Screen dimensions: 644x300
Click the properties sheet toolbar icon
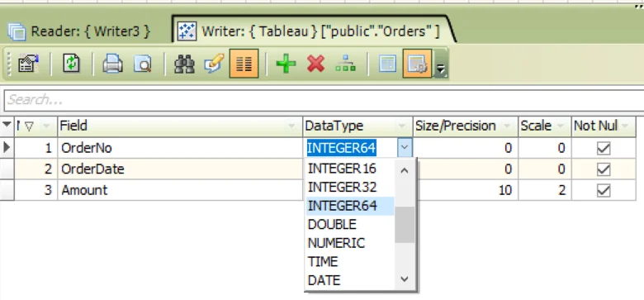(x=28, y=64)
